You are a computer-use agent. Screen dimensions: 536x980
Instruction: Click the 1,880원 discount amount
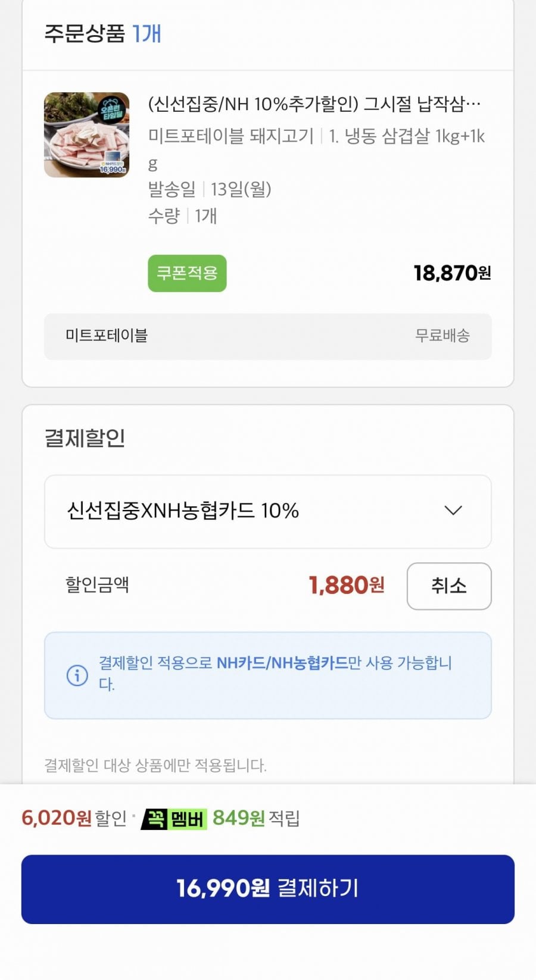pyautogui.click(x=347, y=586)
